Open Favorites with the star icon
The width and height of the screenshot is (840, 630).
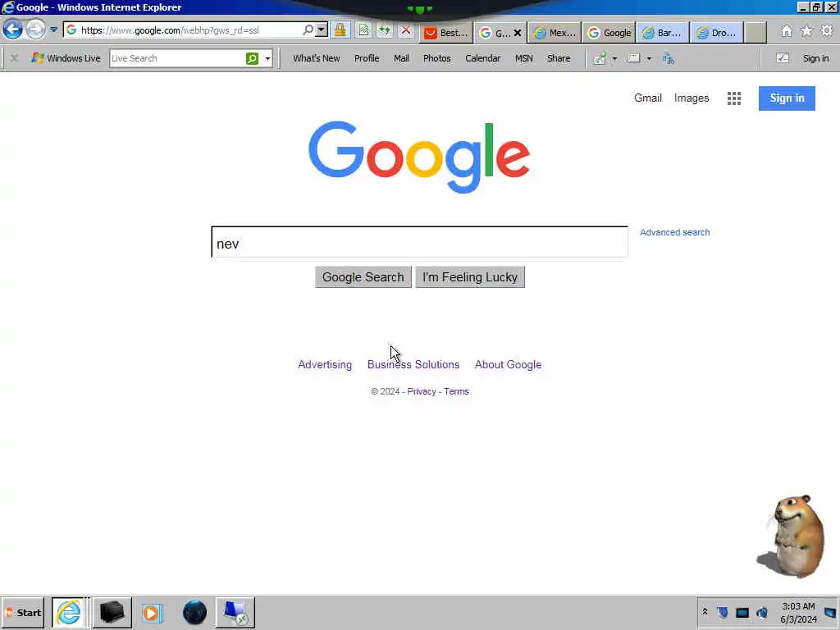806,31
